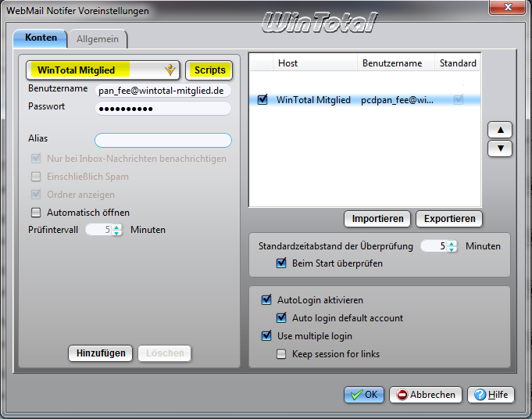Toggle Beim Start überprüfen checkbox
The height and width of the screenshot is (419, 532).
281,263
